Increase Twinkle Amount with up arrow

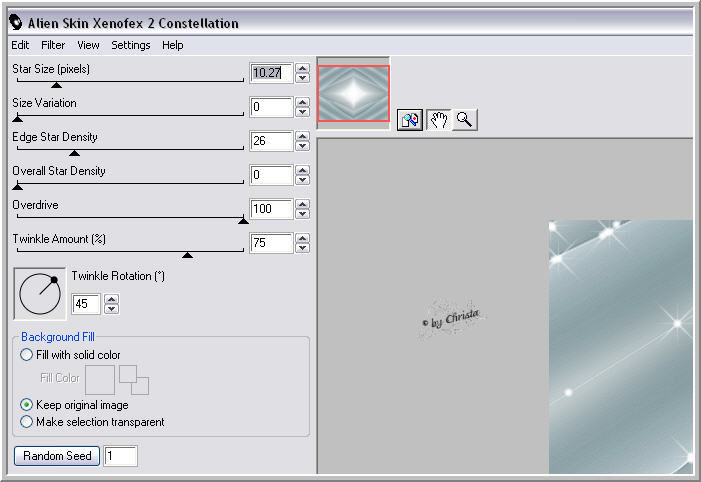[x=303, y=237]
